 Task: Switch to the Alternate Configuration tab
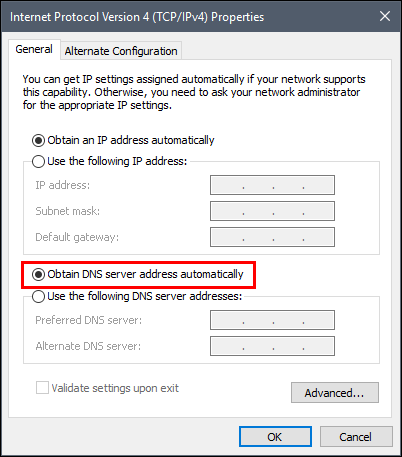[x=121, y=51]
